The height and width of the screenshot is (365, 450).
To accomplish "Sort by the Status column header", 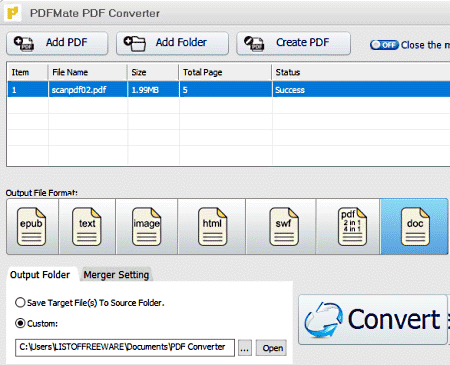I will point(361,72).
